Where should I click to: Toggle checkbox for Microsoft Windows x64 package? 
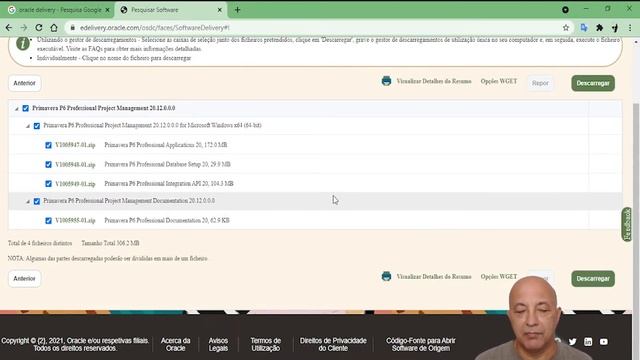37,126
